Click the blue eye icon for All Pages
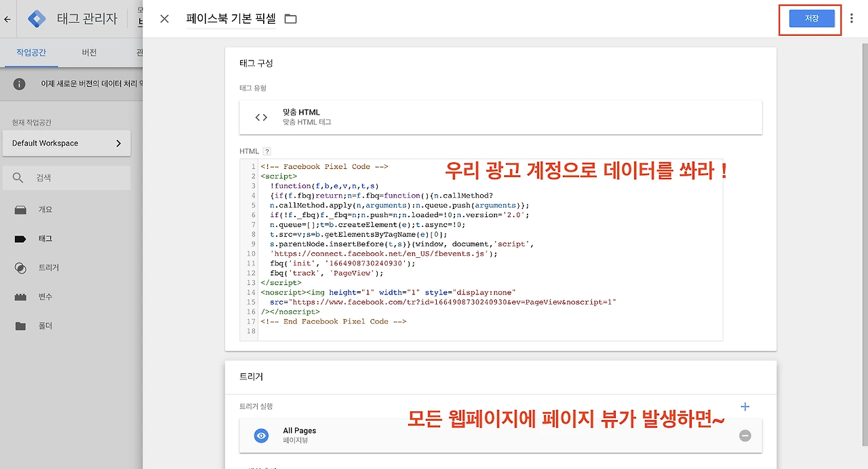 (x=261, y=436)
